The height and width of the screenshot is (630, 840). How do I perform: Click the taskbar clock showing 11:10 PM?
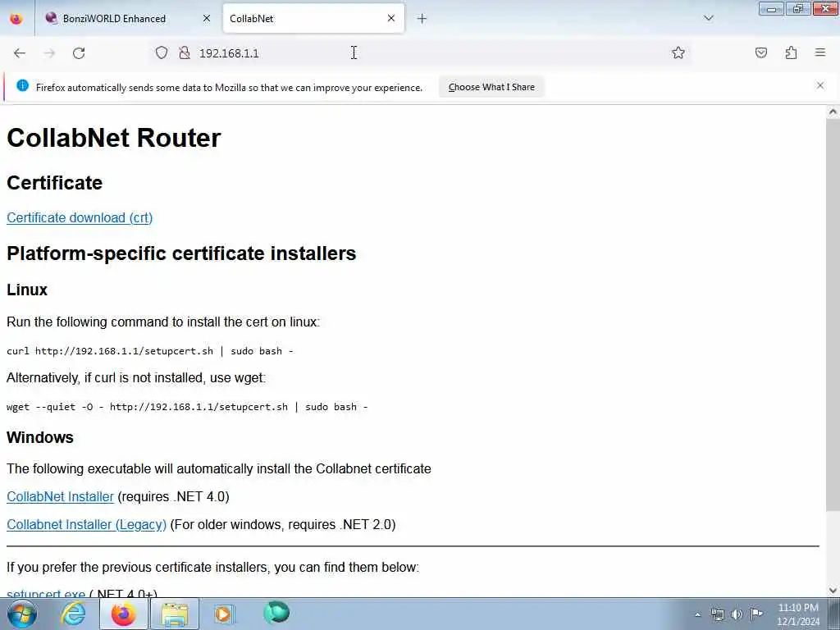click(x=798, y=614)
